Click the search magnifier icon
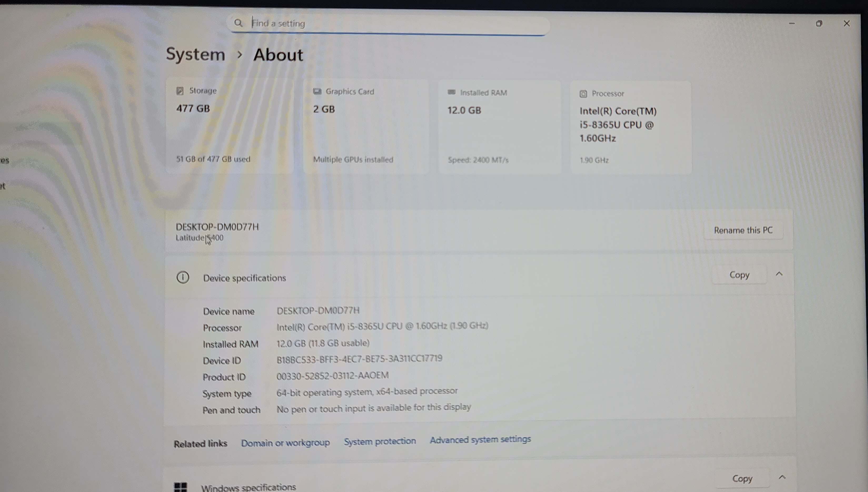868x492 pixels. point(239,23)
